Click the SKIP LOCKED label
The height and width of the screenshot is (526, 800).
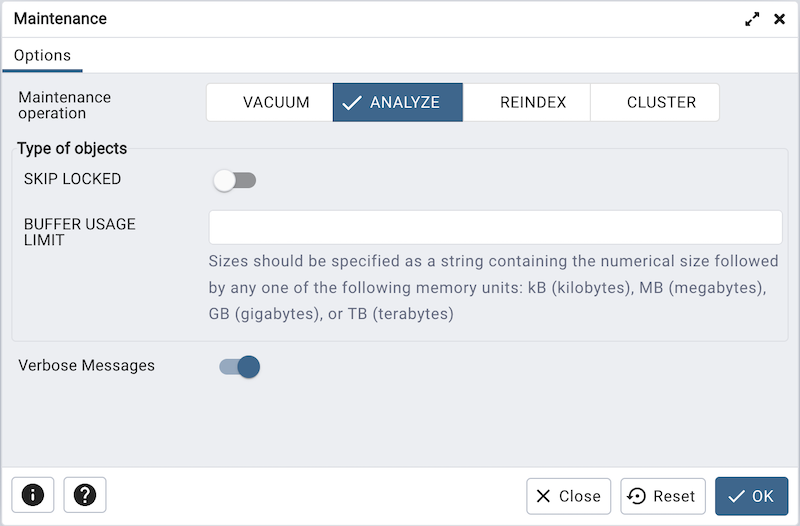[x=72, y=179]
